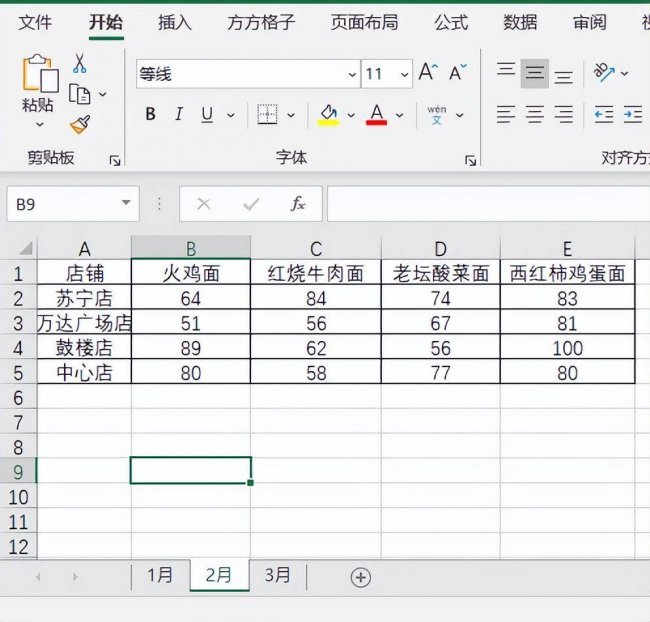The width and height of the screenshot is (650, 622).
Task: Open font settings dialog launcher
Action: (470, 160)
